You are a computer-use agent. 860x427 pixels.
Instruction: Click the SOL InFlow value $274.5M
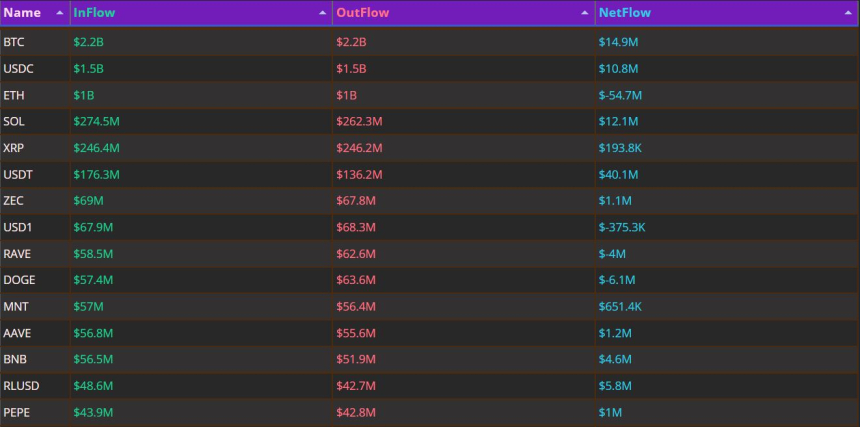(x=96, y=122)
